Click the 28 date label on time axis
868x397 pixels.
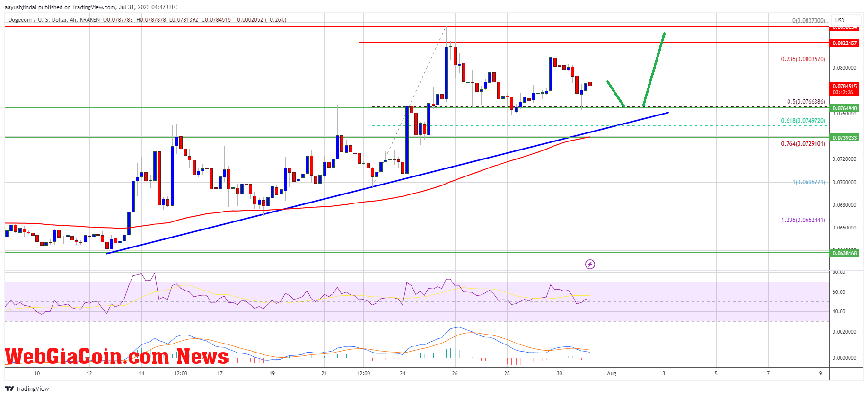click(x=507, y=373)
